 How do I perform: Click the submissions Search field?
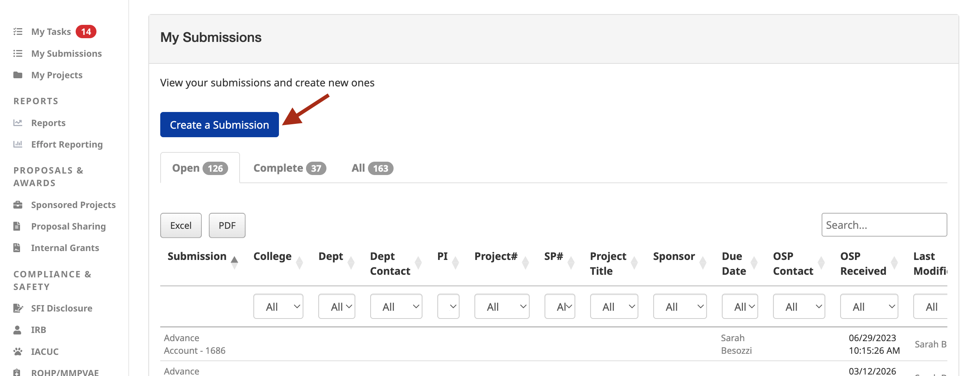pos(884,225)
